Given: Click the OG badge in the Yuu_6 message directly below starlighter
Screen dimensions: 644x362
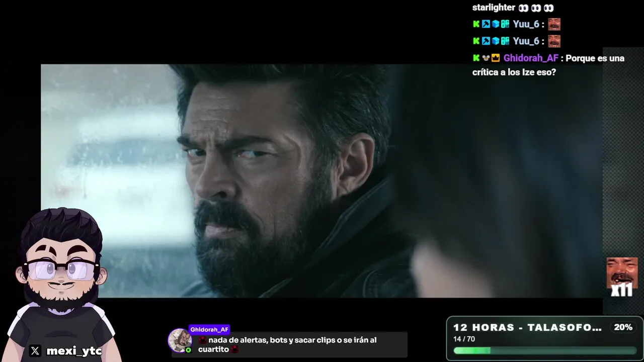Looking at the screenshot, I should (x=505, y=24).
